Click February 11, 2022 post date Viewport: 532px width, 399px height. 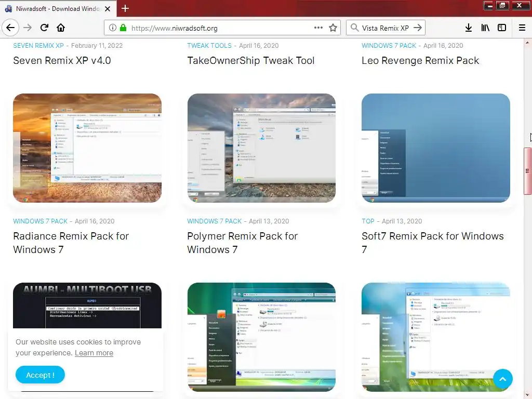click(x=97, y=46)
